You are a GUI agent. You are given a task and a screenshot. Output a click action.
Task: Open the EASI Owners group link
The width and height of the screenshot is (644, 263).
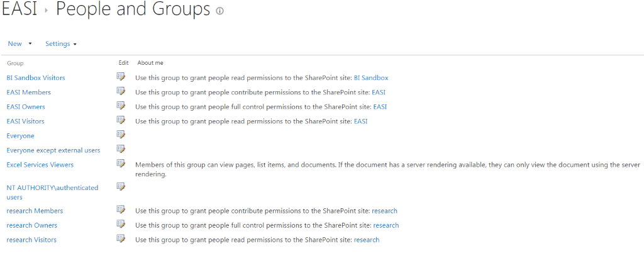[x=26, y=107]
